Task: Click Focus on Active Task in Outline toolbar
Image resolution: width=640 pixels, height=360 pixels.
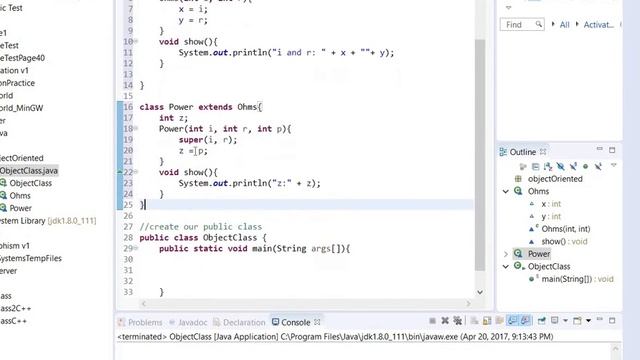Action: click(x=523, y=167)
